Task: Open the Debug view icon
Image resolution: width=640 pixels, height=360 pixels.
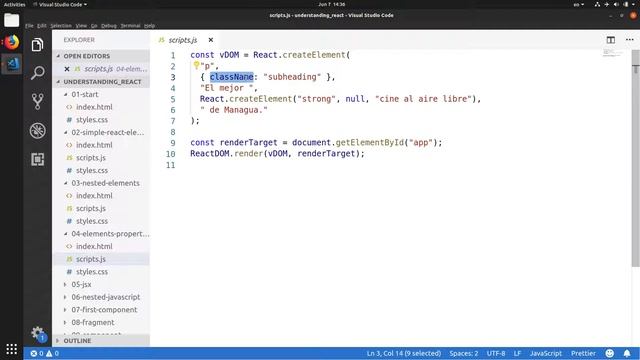Action: tap(38, 131)
